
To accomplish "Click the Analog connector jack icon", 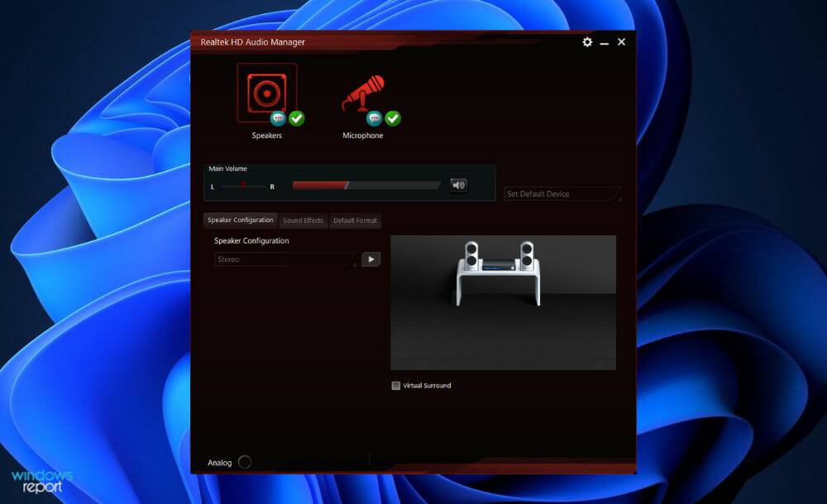I will click(245, 462).
